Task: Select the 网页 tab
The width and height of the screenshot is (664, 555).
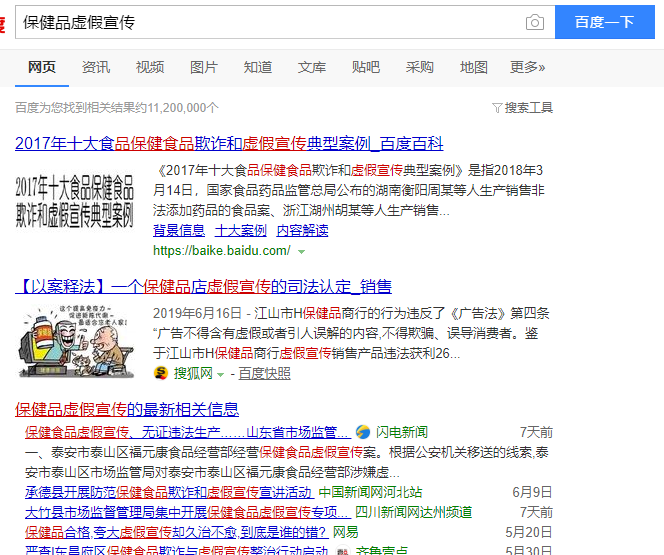Action: point(42,67)
